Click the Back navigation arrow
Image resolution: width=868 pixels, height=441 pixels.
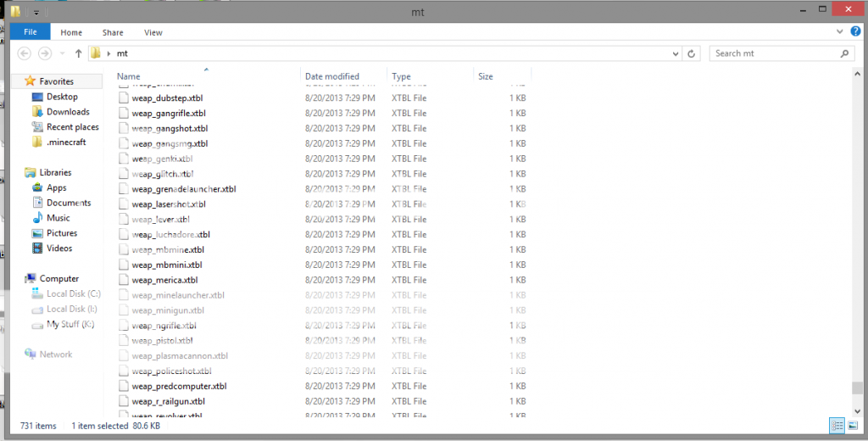click(25, 53)
